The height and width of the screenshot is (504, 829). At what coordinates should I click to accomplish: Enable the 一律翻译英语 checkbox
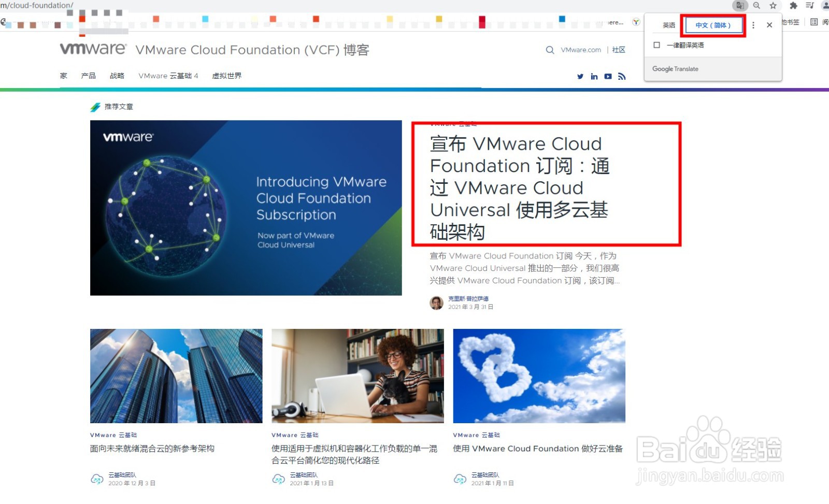tap(657, 45)
